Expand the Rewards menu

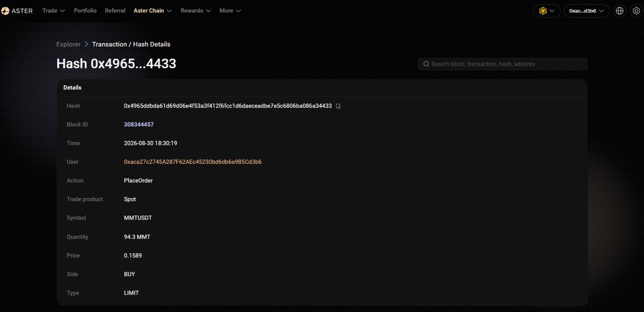[x=196, y=11]
